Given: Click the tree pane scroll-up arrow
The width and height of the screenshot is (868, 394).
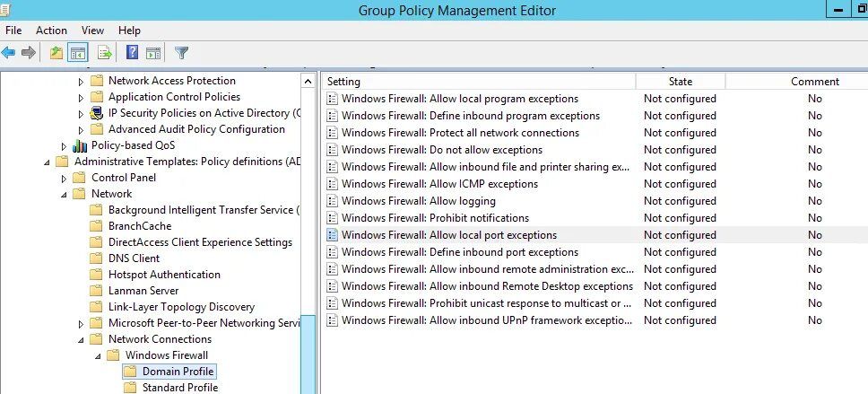Looking at the screenshot, I should click(308, 80).
